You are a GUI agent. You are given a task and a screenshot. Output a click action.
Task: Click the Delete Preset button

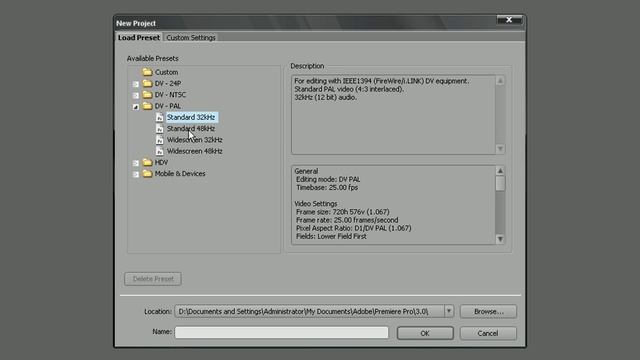tap(153, 279)
